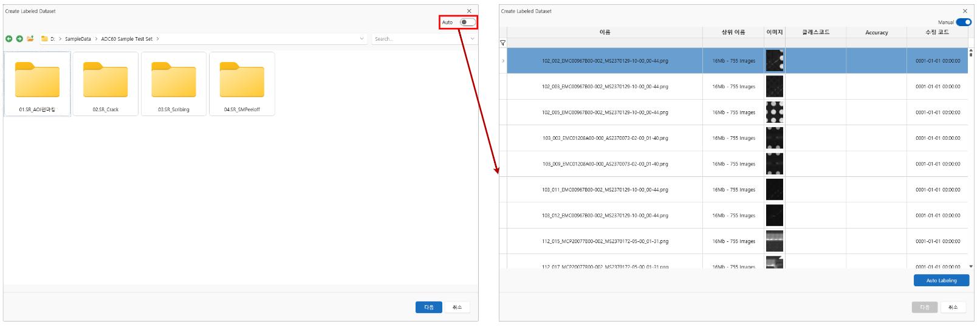The image size is (980, 327).
Task: Click the green forward navigation arrow
Action: pyautogui.click(x=19, y=39)
